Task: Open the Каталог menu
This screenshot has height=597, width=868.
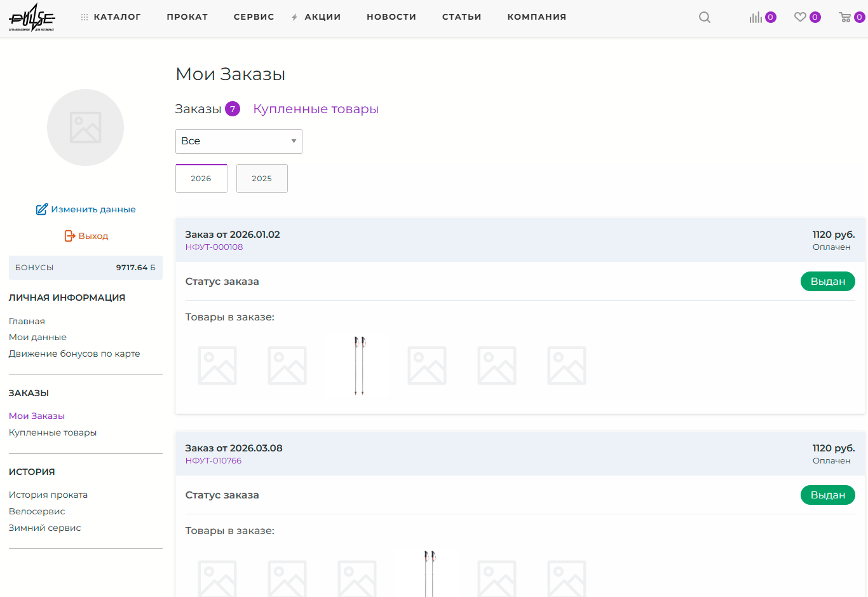Action: tap(111, 17)
